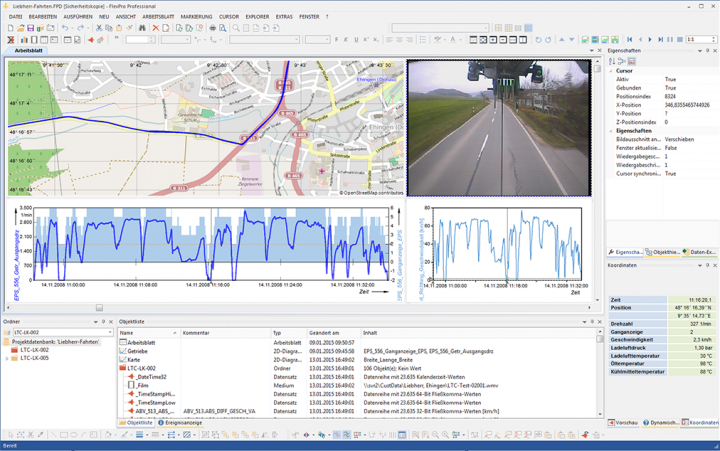720x451 pixels.
Task: Toggle bold formatting F button
Action: (x=337, y=40)
